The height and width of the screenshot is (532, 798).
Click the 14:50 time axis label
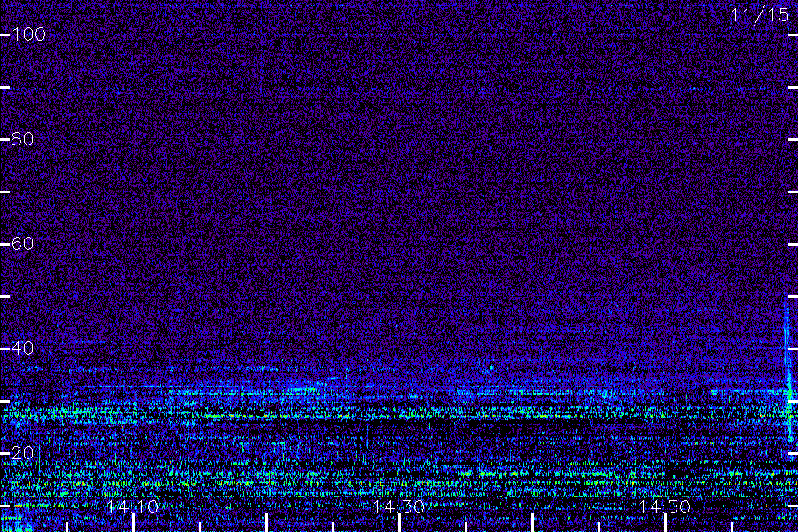[x=665, y=506]
